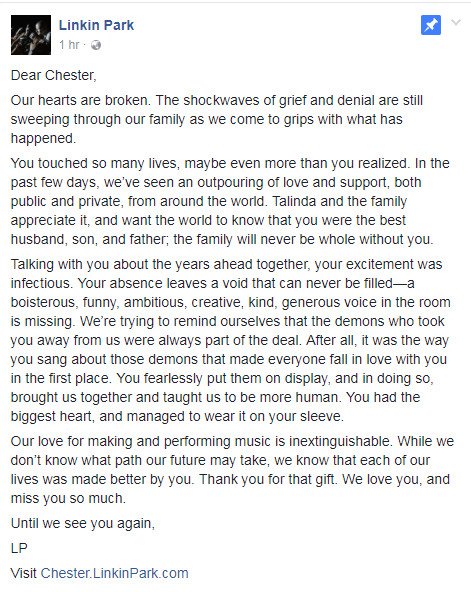Open the pinned post icon

[x=431, y=25]
